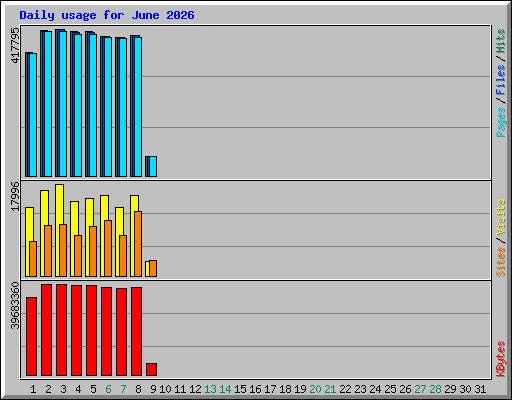The height and width of the screenshot is (400, 512).
Task: Click day label 6 on axis
Action: tap(108, 389)
